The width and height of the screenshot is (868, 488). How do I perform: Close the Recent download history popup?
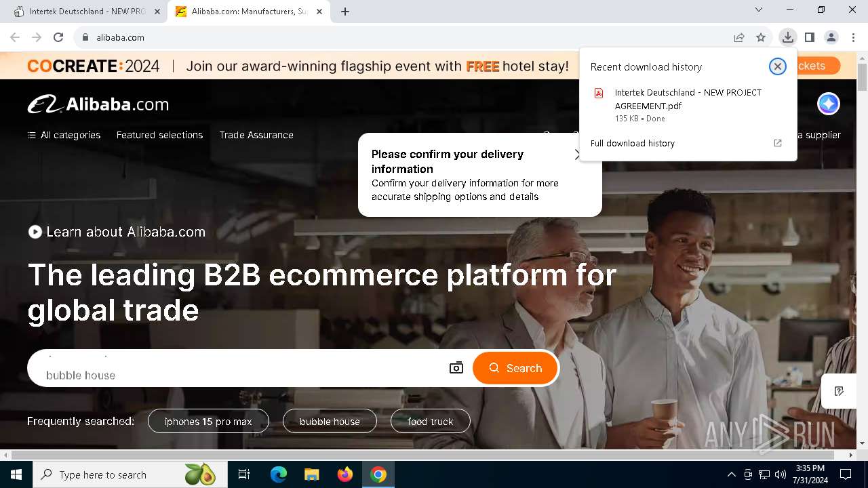pos(777,66)
